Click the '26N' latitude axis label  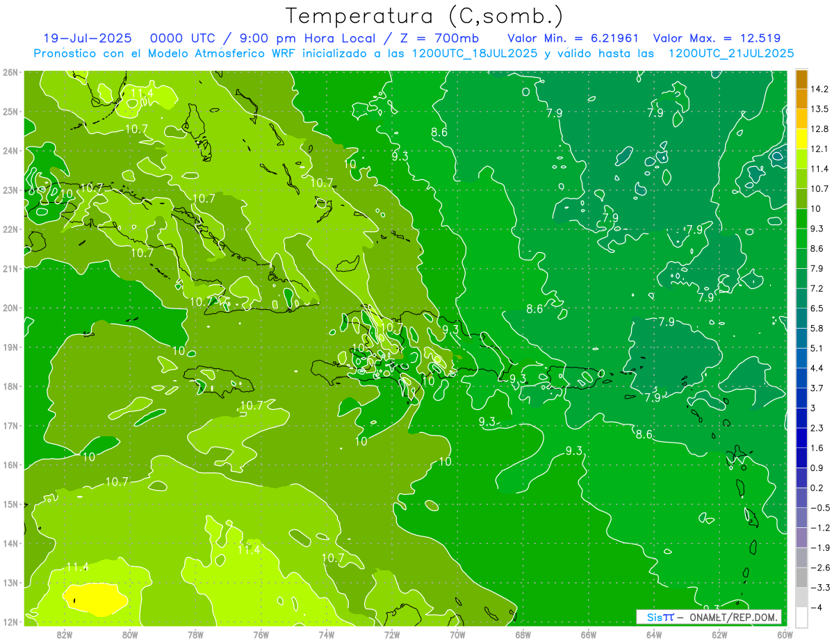coord(10,72)
